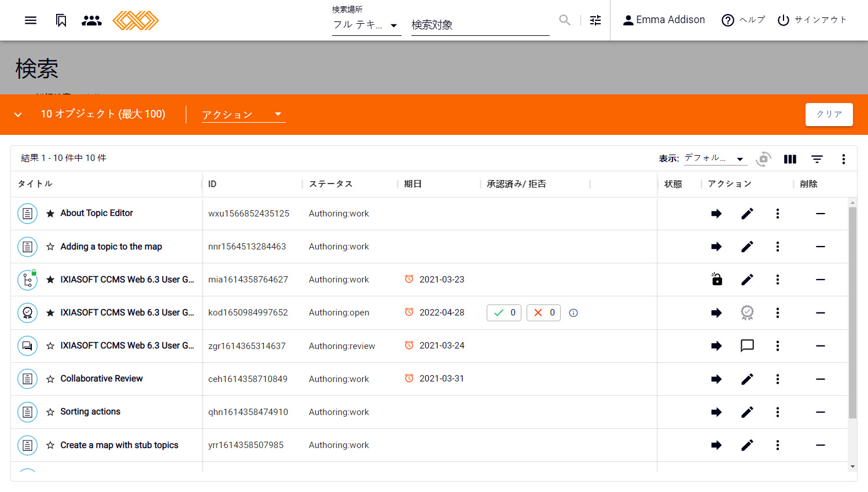Click the approved count checkmark button
The height and width of the screenshot is (492, 868).
504,313
